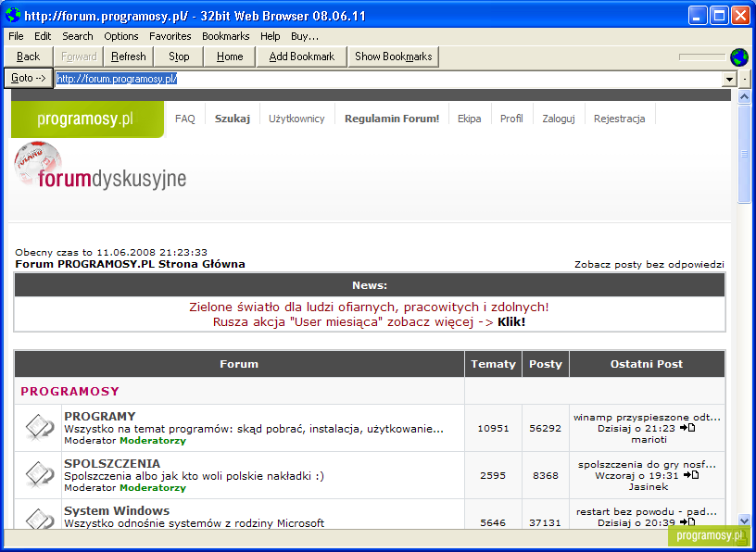This screenshot has height=552, width=756.
Task: Click the PROGRAMY forum folder icon
Action: [39, 427]
